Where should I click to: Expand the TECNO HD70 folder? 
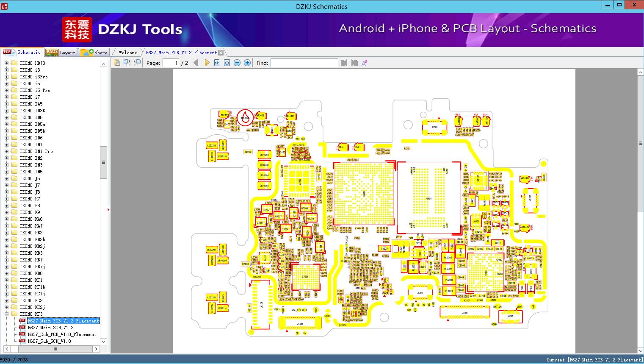[x=6, y=63]
